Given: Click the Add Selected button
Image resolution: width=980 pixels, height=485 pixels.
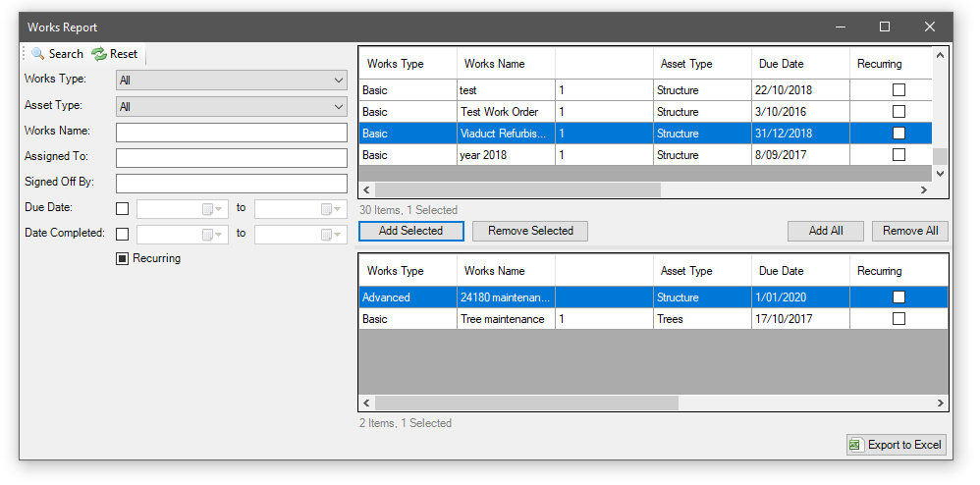Looking at the screenshot, I should (410, 231).
